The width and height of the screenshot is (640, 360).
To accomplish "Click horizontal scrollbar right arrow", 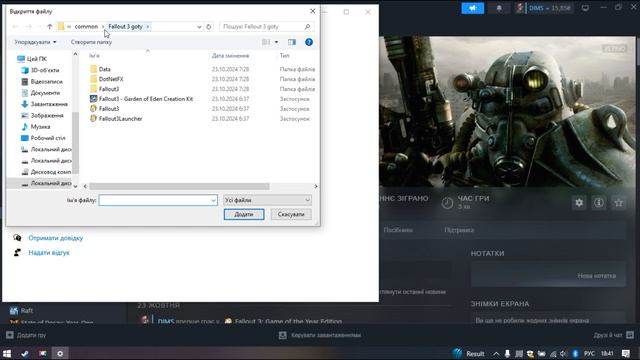I will pyautogui.click(x=316, y=186).
